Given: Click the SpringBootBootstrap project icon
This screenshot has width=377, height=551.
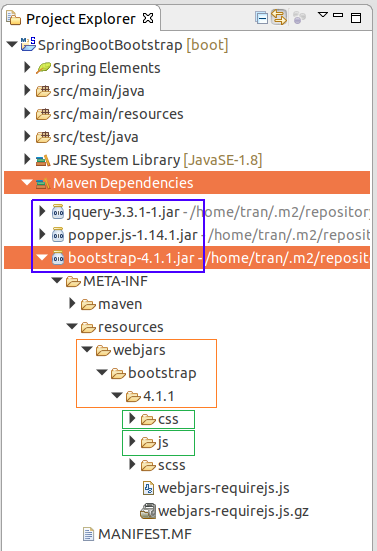Looking at the screenshot, I should [28, 44].
